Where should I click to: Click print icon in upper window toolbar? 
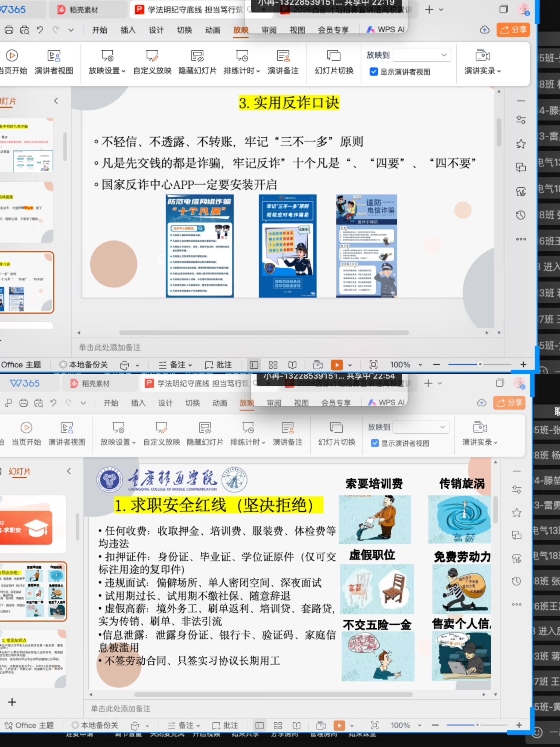point(9,30)
